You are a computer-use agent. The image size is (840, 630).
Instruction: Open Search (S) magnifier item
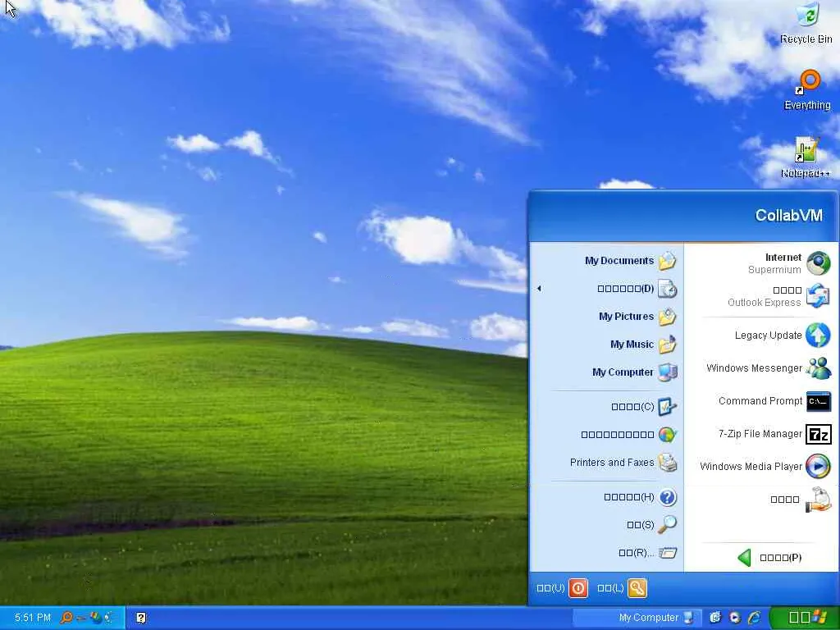606,524
